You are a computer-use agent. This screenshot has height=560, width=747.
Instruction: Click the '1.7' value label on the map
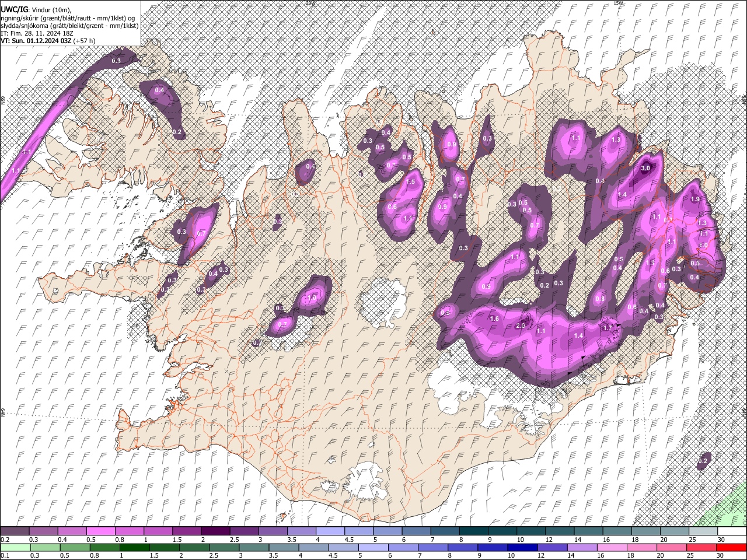607,328
